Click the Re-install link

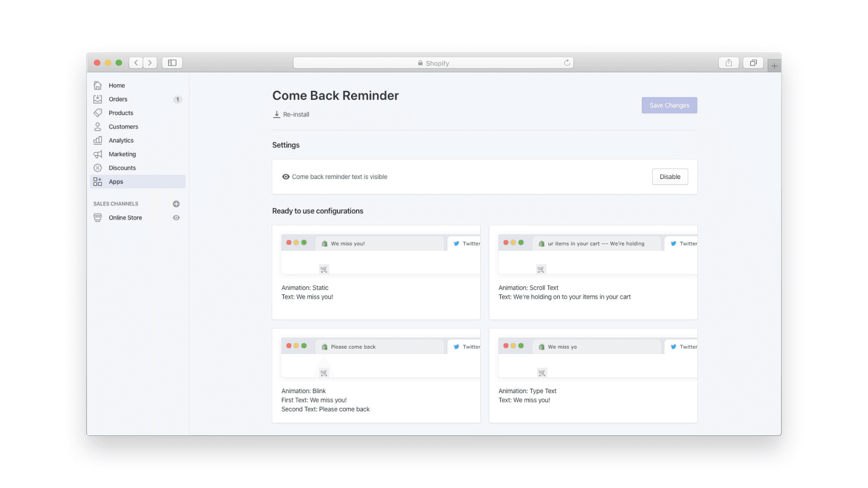(x=291, y=114)
